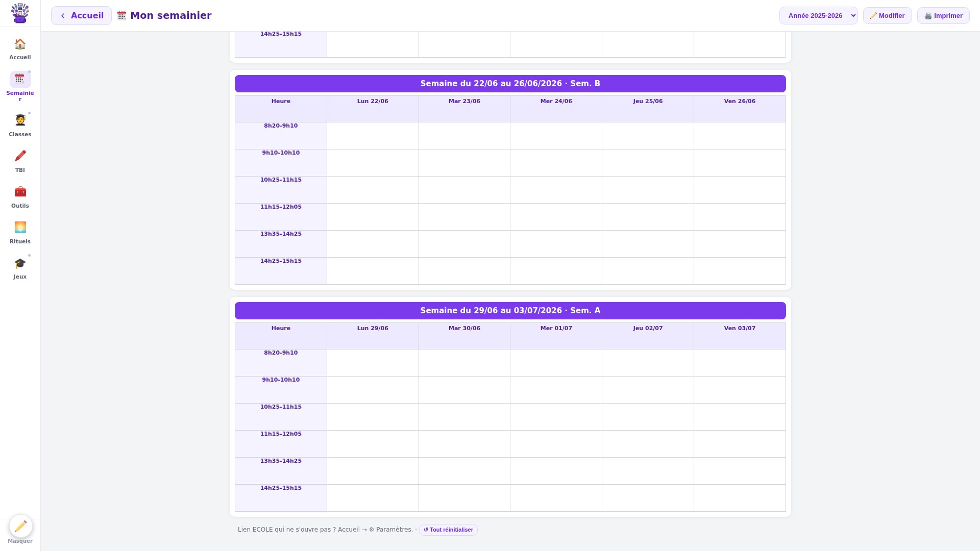Click 10h25-11h15 row label in Sem. B
This screenshot has height=551, width=980.
281,190
